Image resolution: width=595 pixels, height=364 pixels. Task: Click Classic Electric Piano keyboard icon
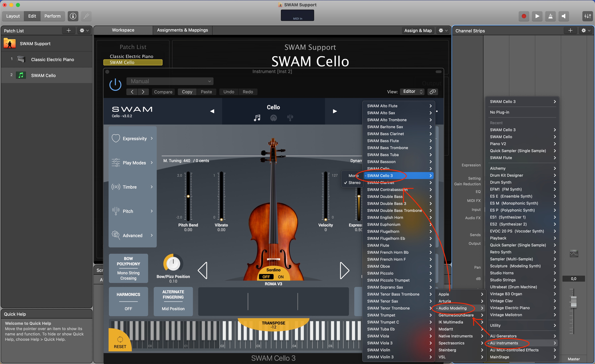[21, 59]
